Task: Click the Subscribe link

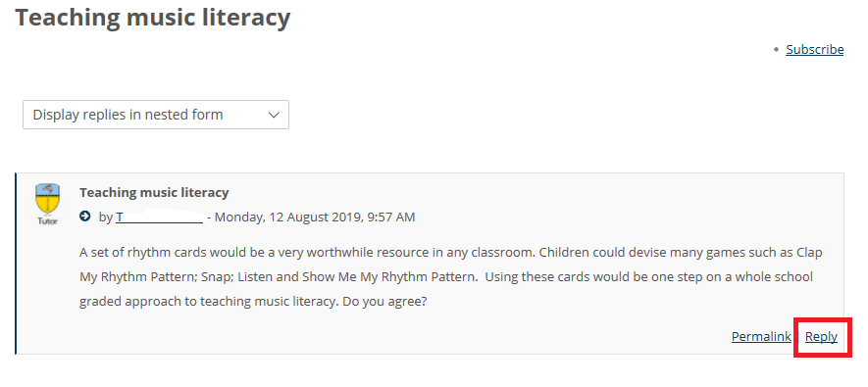Action: click(814, 50)
